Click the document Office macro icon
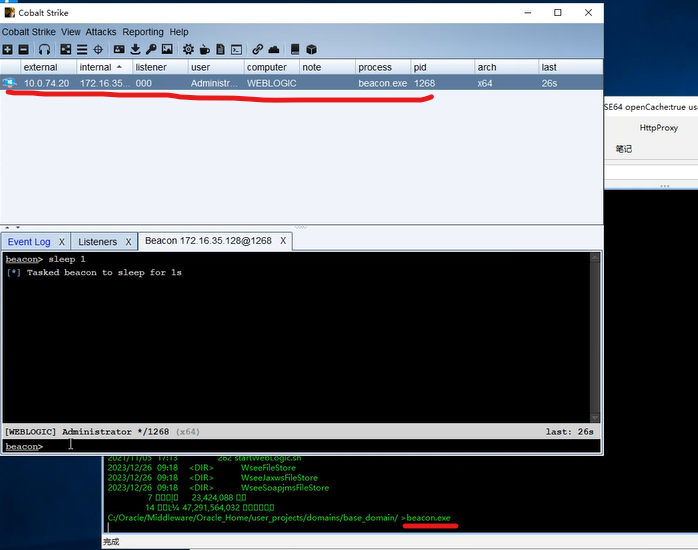The height and width of the screenshot is (550, 698). [x=220, y=49]
